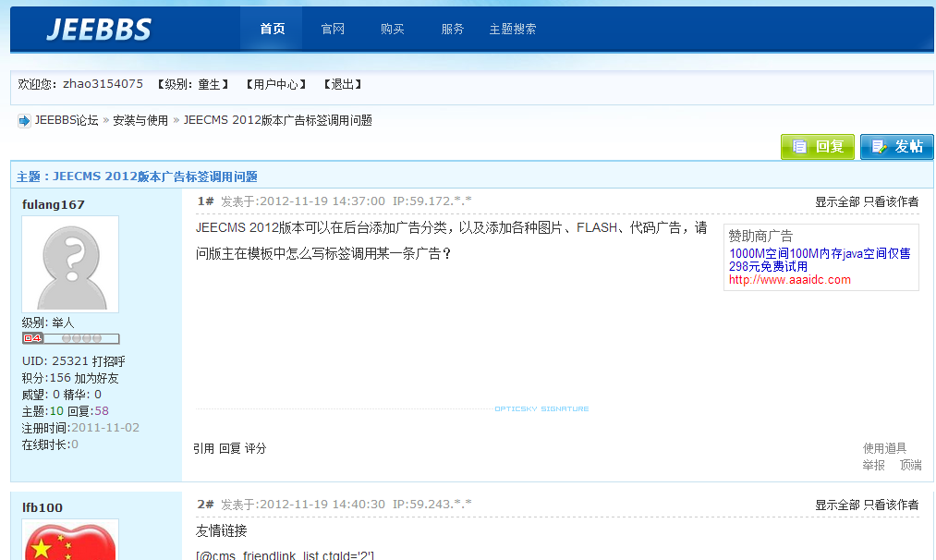Go to the 首页 tab
The image size is (936, 560).
click(x=273, y=29)
